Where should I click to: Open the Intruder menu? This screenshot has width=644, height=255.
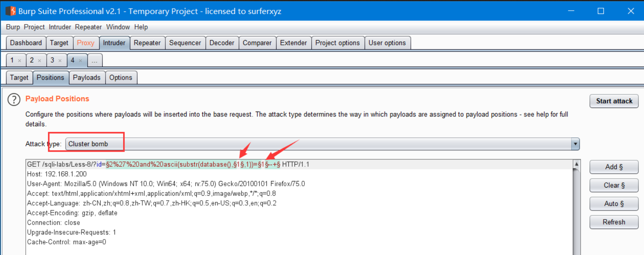coord(60,27)
